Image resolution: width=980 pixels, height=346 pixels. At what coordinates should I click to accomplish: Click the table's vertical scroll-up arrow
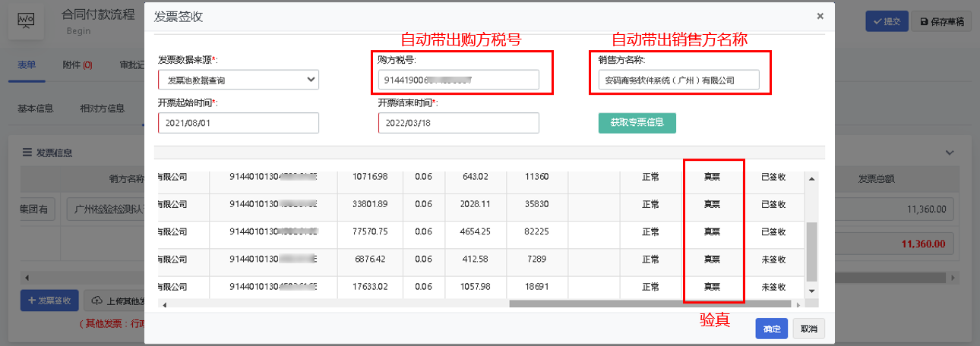click(x=811, y=179)
